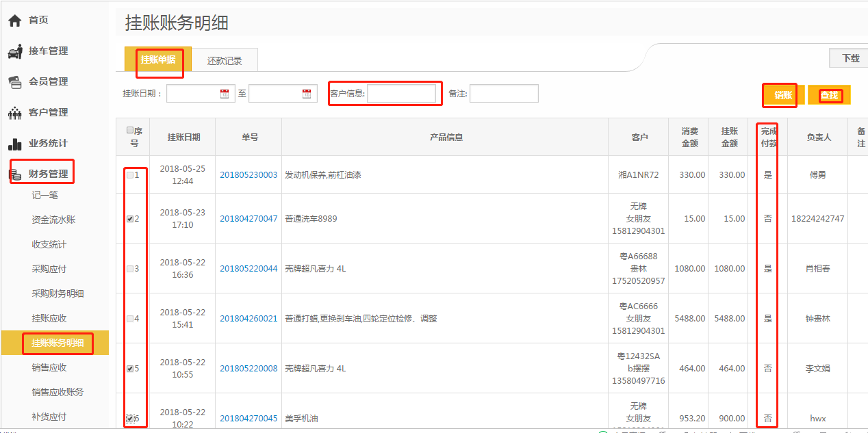The height and width of the screenshot is (433, 868).
Task: Click the 客户信息 input field
Action: [x=401, y=94]
